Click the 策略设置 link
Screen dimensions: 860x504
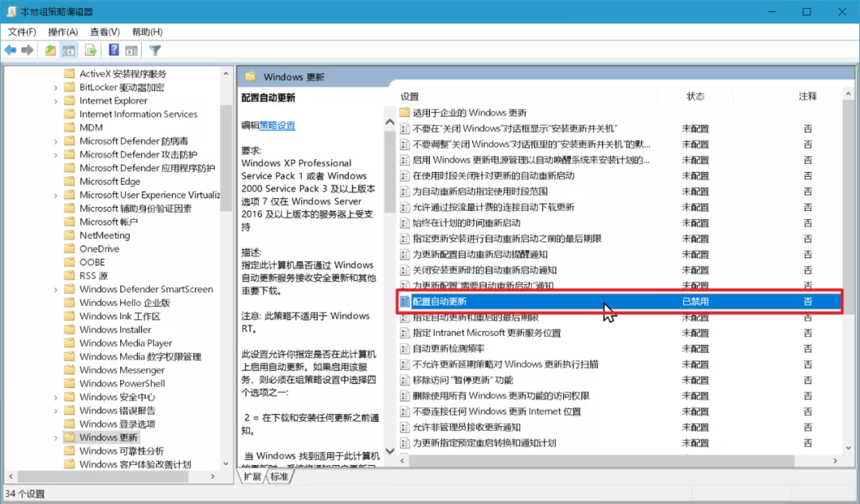point(277,126)
